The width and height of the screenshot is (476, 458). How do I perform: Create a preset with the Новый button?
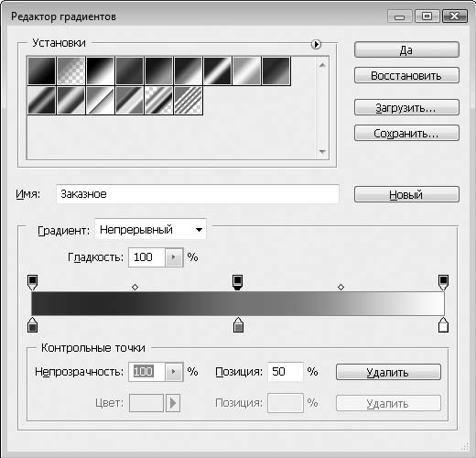coord(406,194)
